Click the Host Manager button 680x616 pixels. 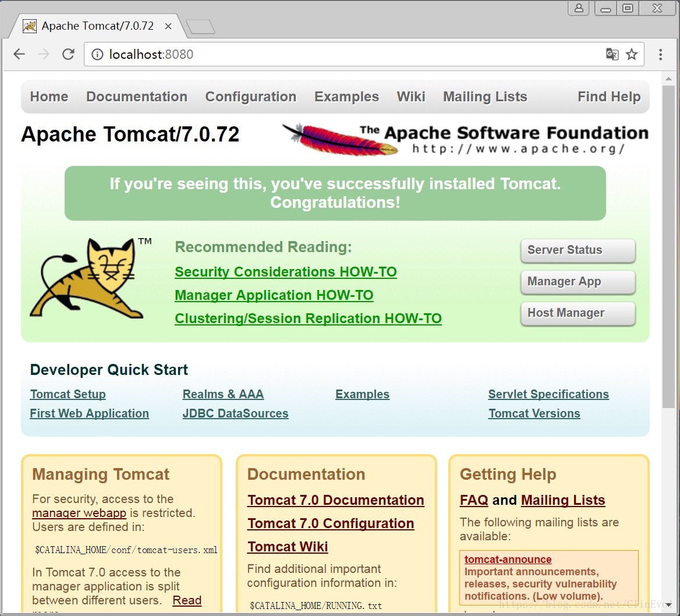pos(578,313)
